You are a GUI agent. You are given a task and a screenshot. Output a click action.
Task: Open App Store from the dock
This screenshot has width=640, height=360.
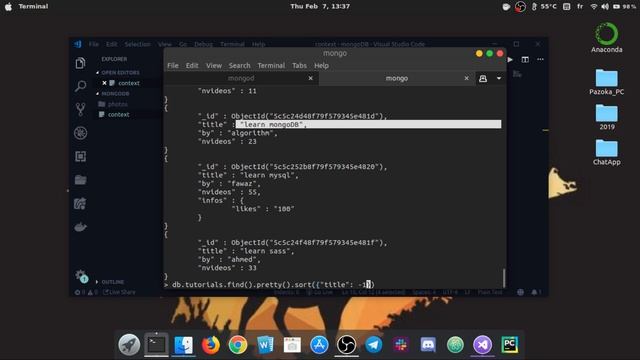point(319,345)
